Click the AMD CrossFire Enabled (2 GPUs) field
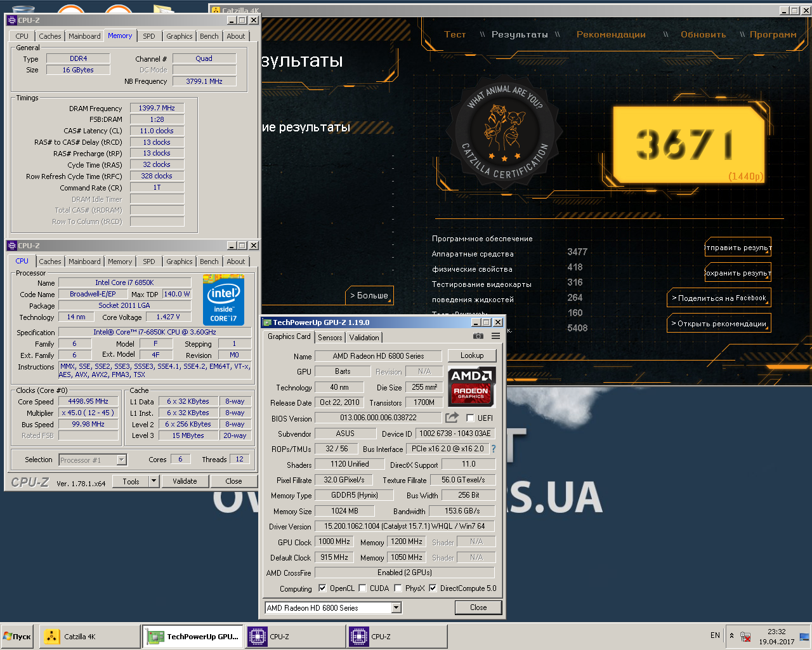 404,573
